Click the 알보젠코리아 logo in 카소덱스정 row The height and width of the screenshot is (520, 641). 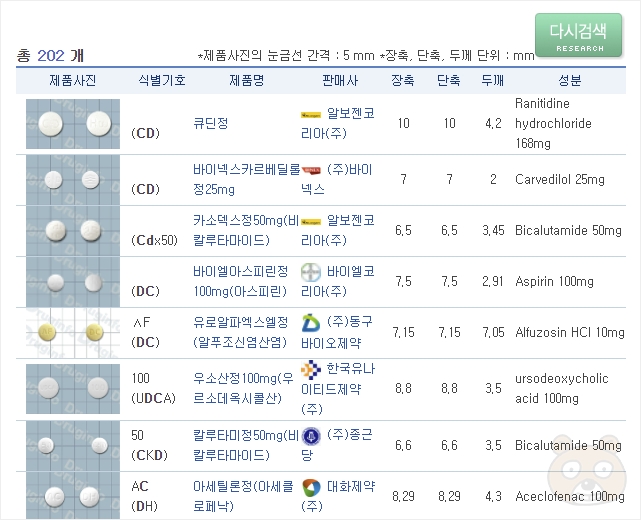coord(311,222)
